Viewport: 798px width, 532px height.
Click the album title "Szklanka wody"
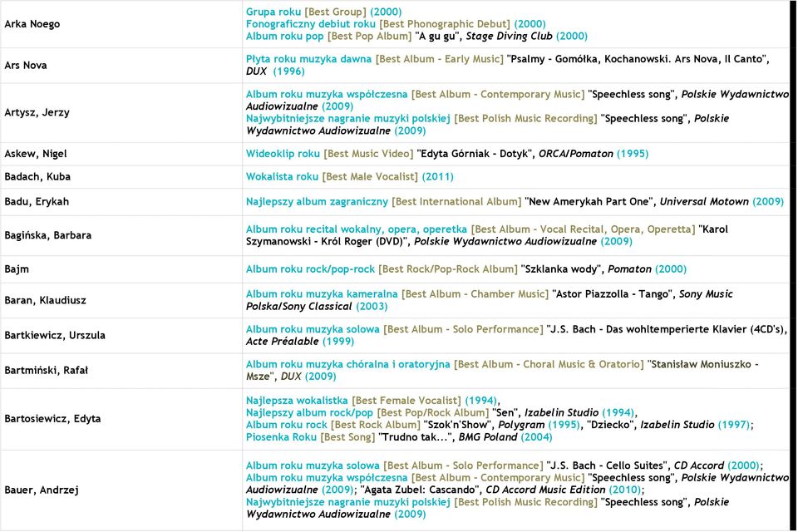click(561, 269)
